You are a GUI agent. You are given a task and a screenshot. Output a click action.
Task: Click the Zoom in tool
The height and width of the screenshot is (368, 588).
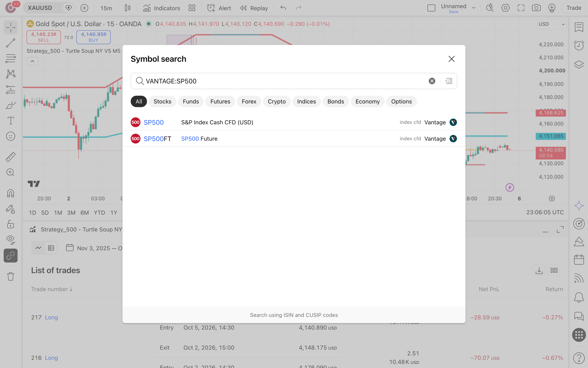coord(10,172)
